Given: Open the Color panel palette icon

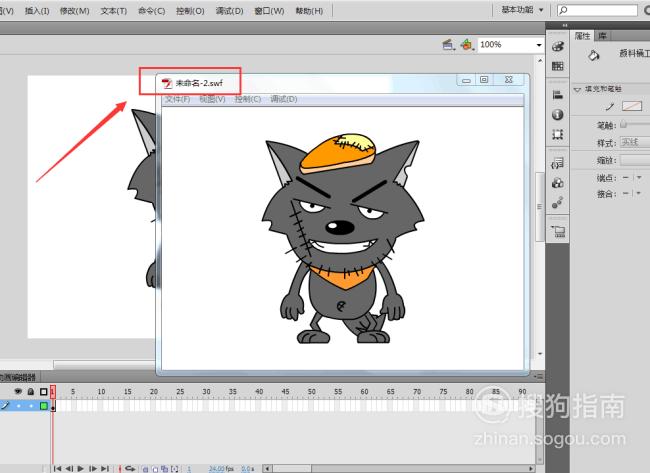Looking at the screenshot, I should 558,46.
